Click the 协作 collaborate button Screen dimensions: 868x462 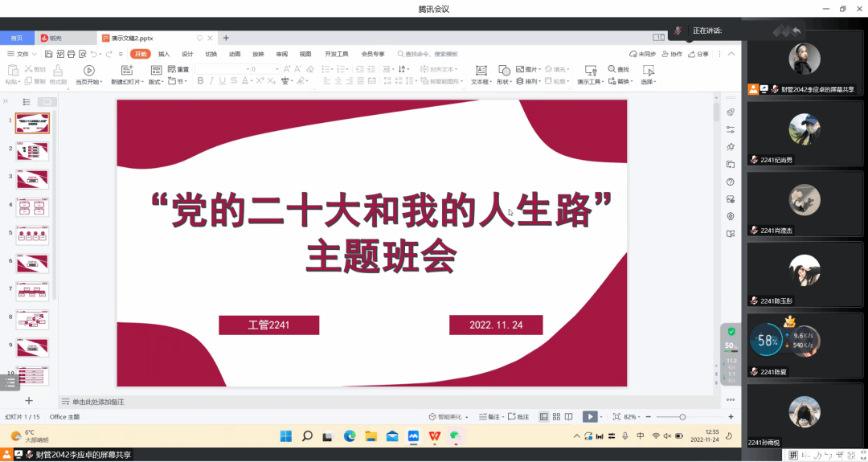pos(672,54)
